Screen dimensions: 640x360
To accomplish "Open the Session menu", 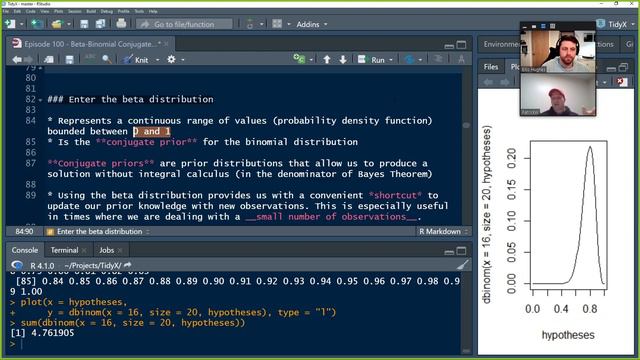I will point(74,11).
